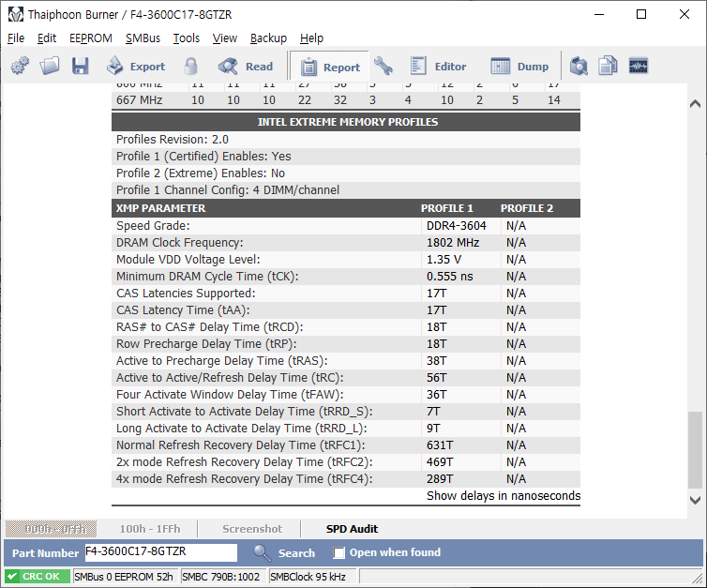The width and height of the screenshot is (707, 588).
Task: Click the XMP PARAMETER header
Action: click(x=160, y=208)
